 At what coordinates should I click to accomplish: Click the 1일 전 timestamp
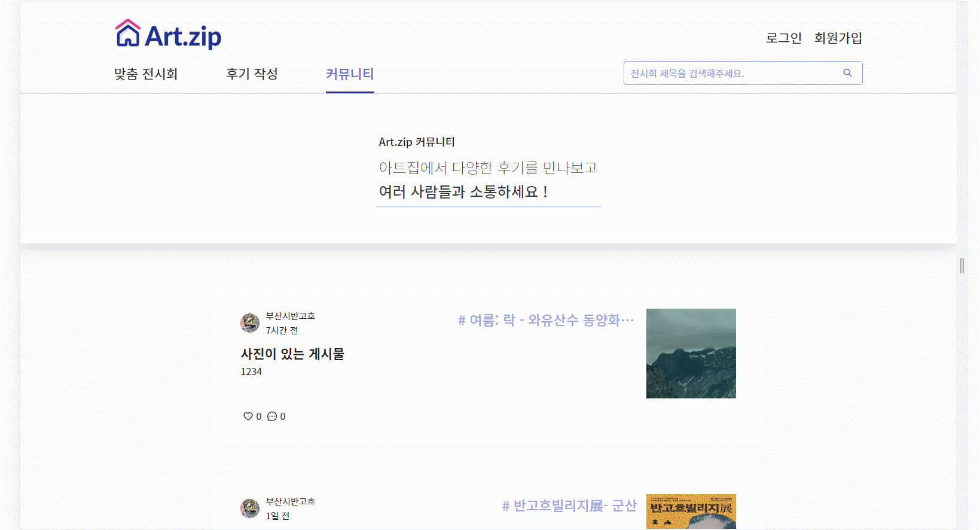pyautogui.click(x=277, y=516)
